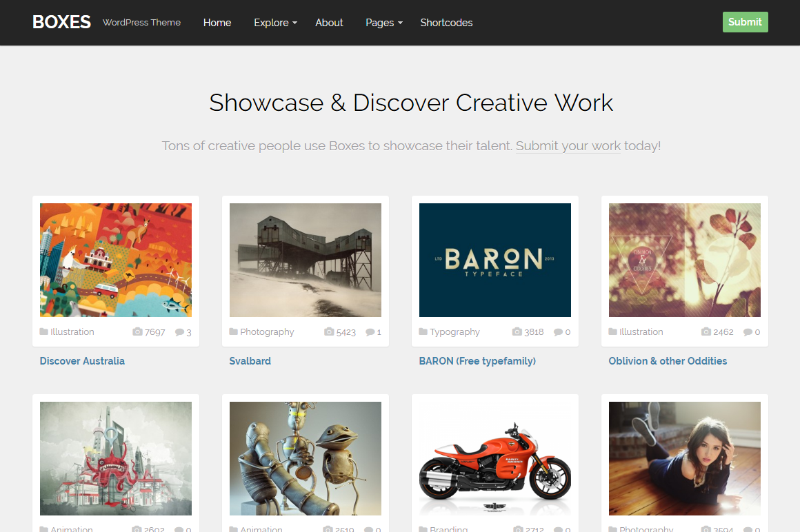Click the folder icon on Discover Australia card

point(44,331)
